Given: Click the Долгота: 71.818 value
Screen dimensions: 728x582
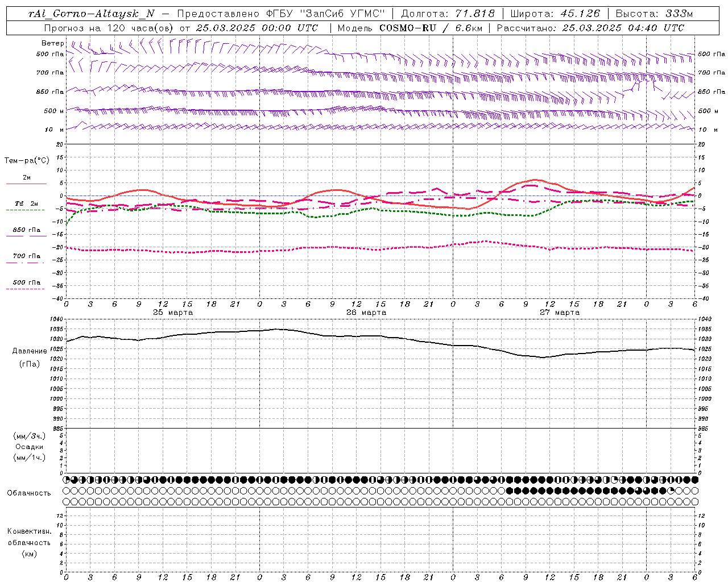Looking at the screenshot, I should (448, 14).
